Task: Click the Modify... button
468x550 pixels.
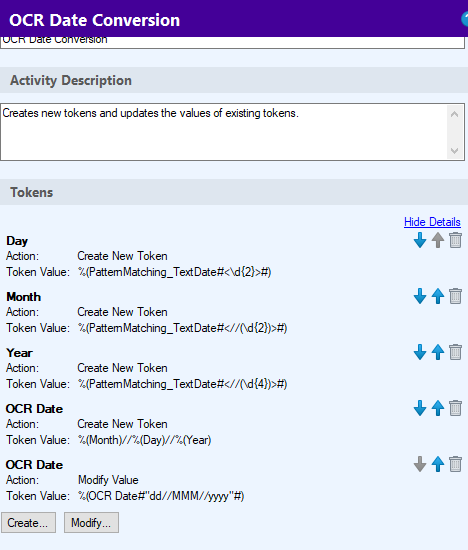Action: [91, 523]
